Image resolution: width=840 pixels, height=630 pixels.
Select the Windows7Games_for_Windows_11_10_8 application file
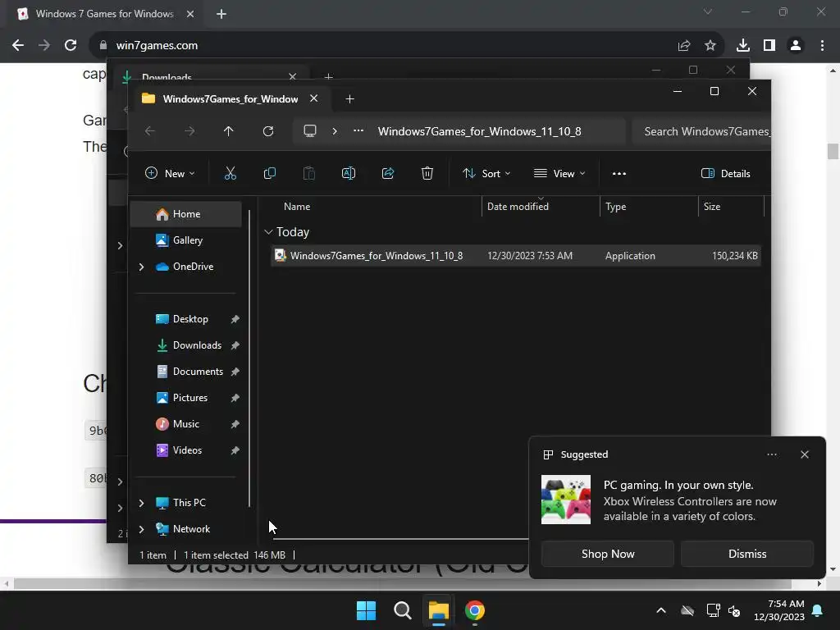(x=516, y=256)
